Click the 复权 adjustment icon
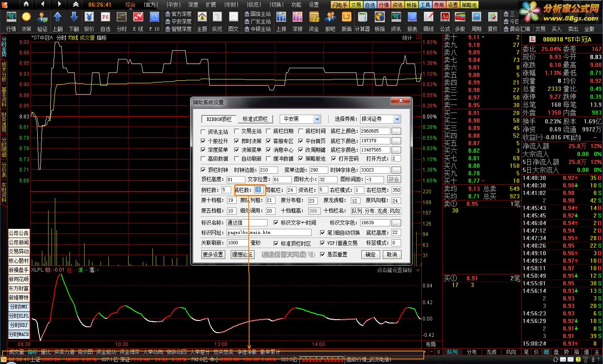603x364 pixels. pos(493,21)
